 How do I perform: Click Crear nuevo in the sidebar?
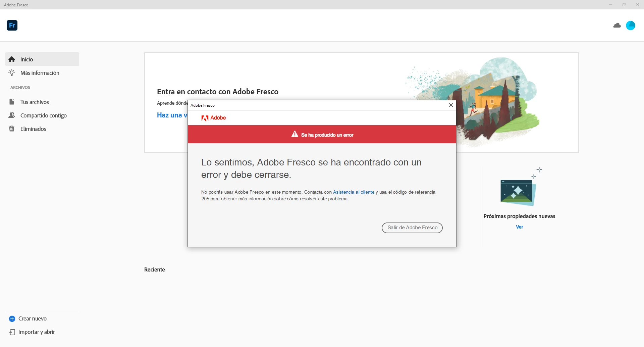[33, 319]
